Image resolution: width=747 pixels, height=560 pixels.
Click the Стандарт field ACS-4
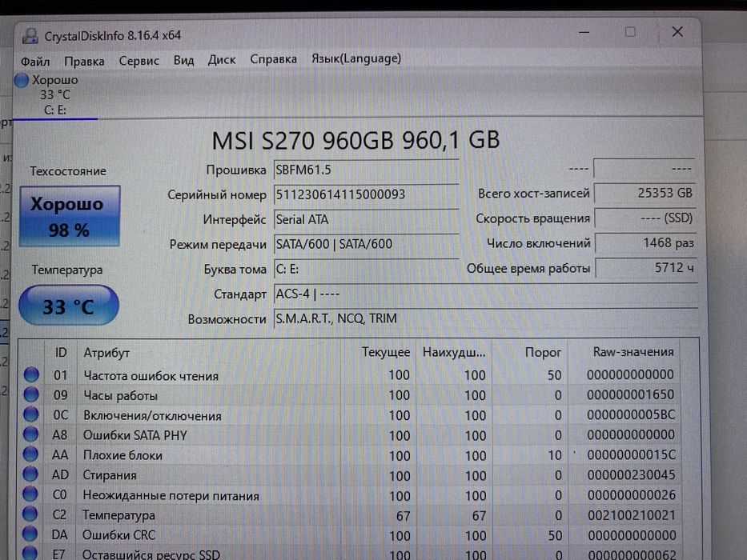[486, 294]
